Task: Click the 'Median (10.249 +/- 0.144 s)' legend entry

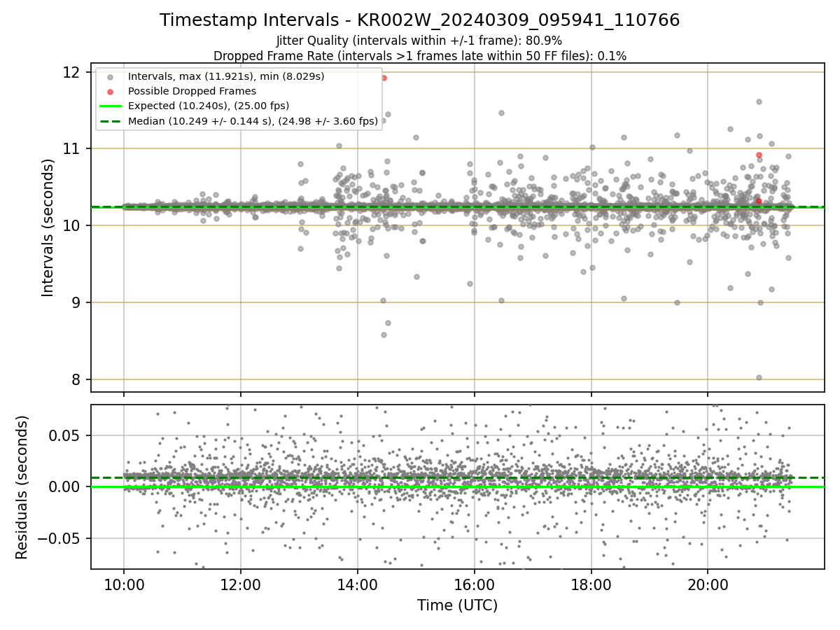Action: (253, 120)
